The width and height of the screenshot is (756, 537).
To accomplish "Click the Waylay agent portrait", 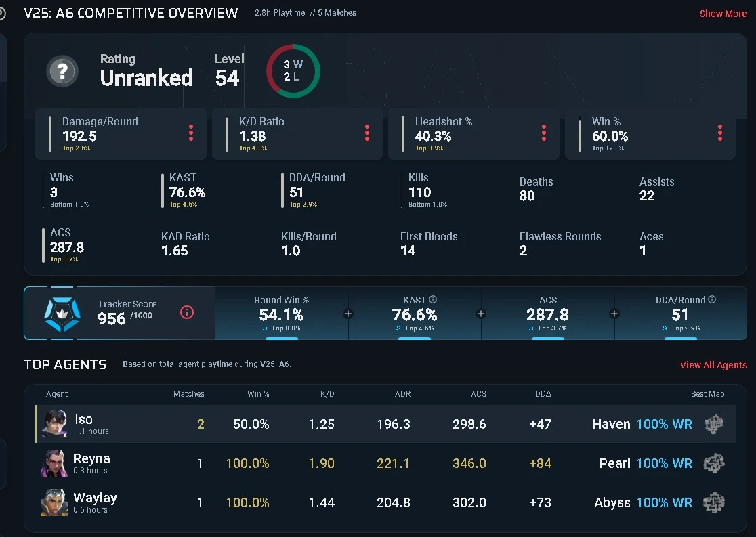I will point(54,503).
